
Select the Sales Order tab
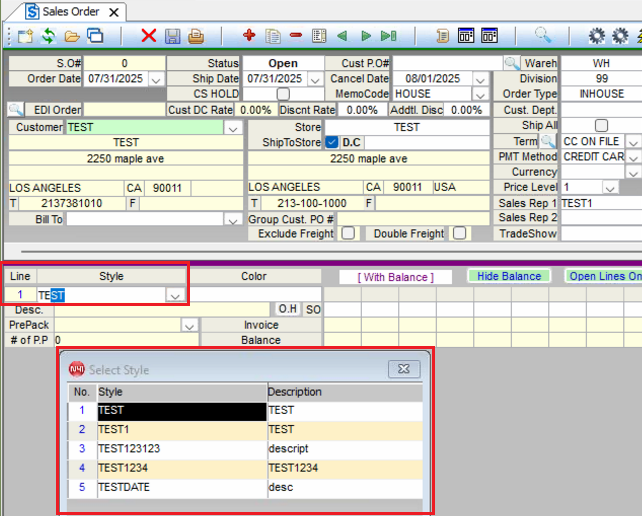click(x=72, y=11)
